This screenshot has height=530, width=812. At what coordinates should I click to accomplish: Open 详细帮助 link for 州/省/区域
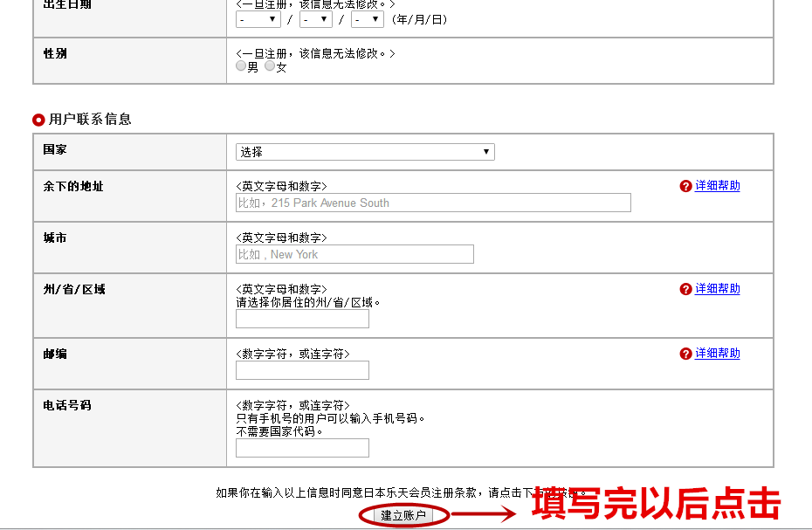tap(717, 288)
